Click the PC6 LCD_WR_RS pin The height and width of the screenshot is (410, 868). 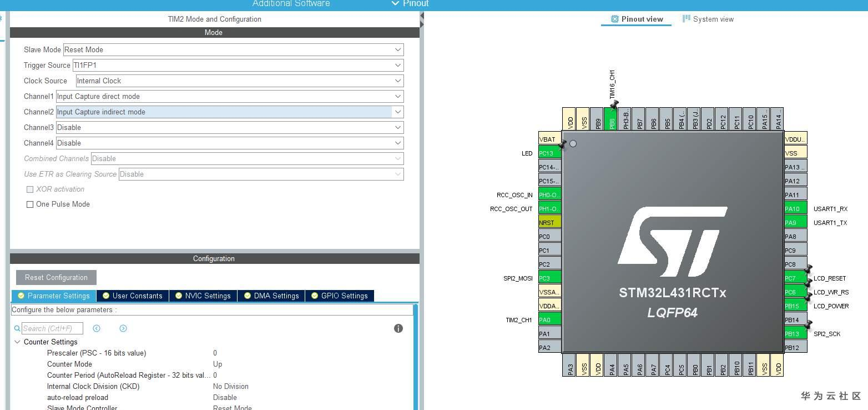tap(795, 292)
